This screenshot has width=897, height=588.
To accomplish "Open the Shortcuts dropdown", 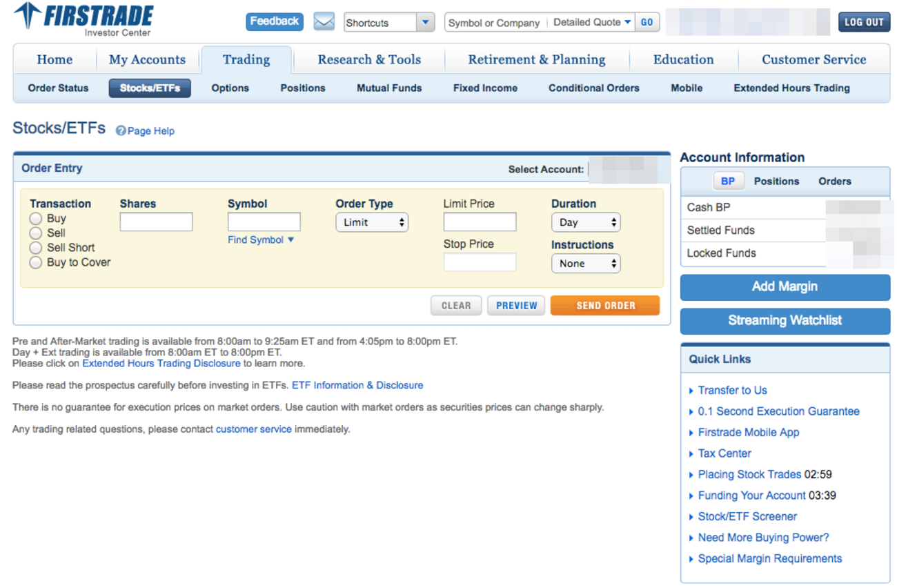I will 389,22.
